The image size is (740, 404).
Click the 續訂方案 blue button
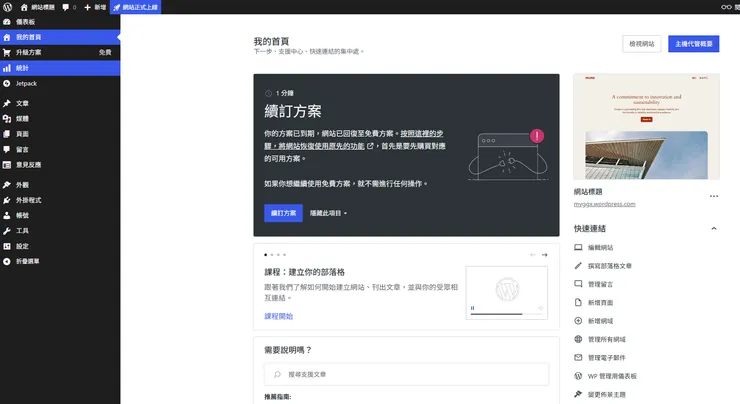pyautogui.click(x=283, y=213)
